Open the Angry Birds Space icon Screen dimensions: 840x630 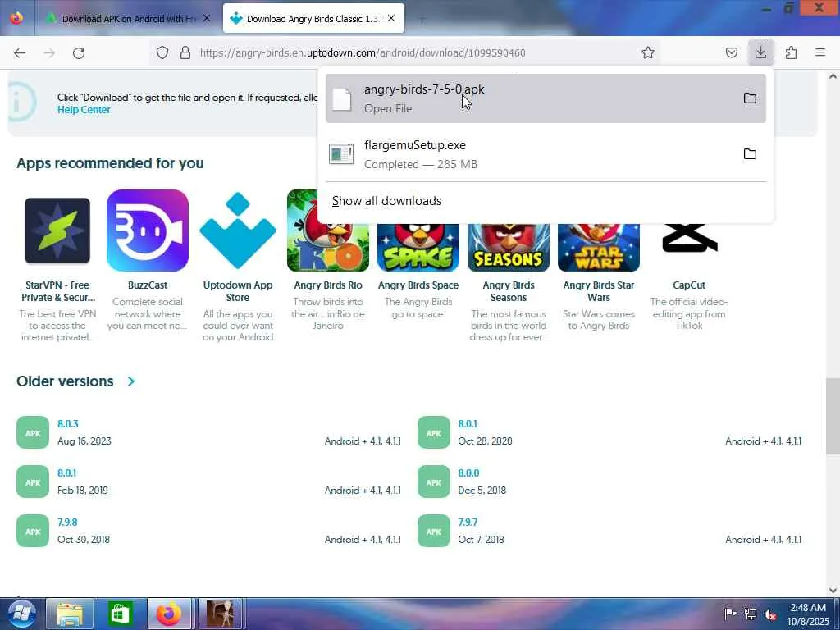point(418,248)
